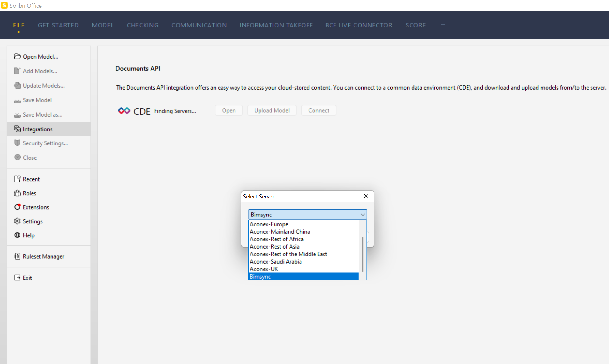Click the Ruleset Manager icon
Viewport: 609px width, 364px height.
[x=17, y=256]
